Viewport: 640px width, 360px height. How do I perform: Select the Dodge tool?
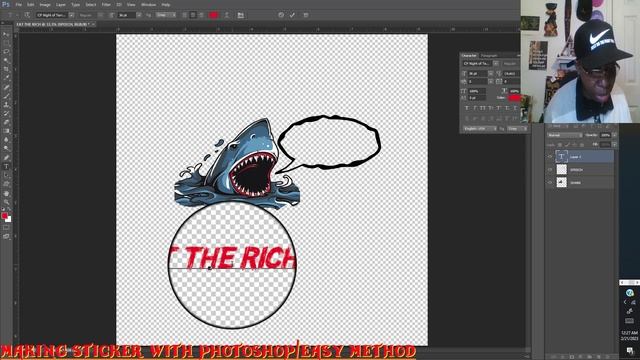click(x=6, y=149)
